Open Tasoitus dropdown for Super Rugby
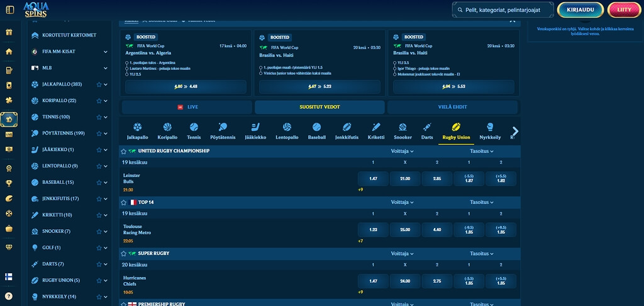Image resolution: width=644 pixels, height=306 pixels. point(481,253)
